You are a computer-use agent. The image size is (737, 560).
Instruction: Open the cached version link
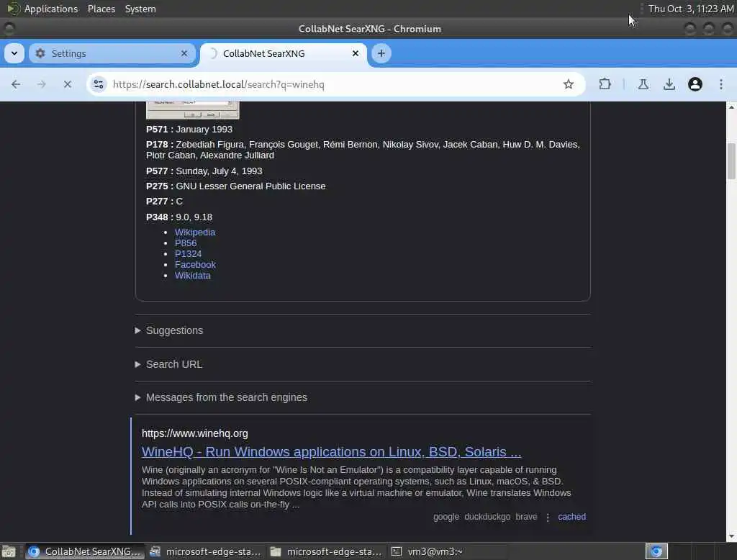tap(571, 516)
